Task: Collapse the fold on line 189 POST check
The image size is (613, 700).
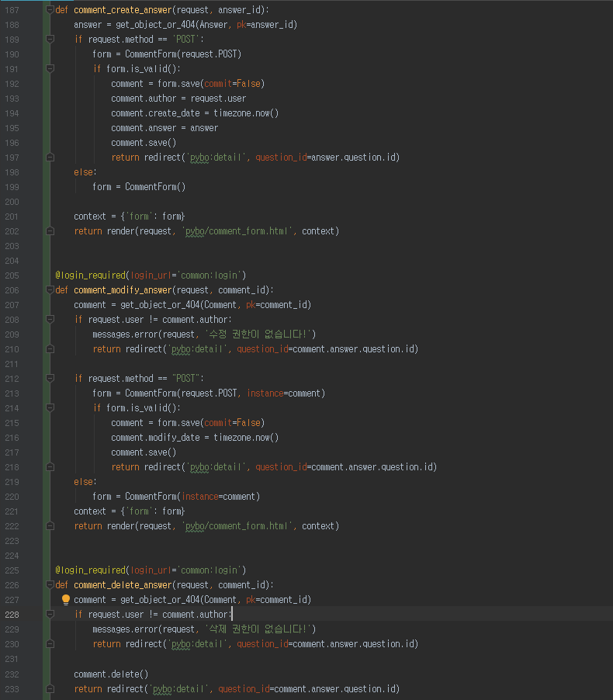Action: pyautogui.click(x=50, y=40)
